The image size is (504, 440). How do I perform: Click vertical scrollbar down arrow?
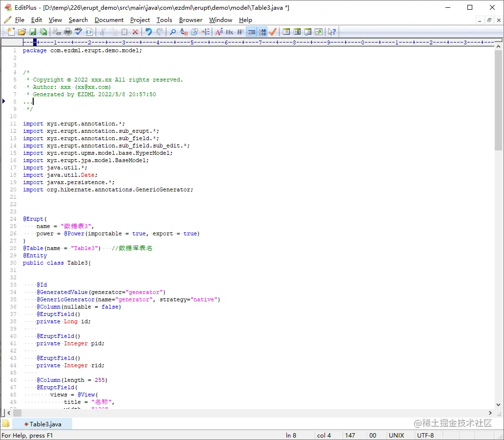[x=498, y=405]
